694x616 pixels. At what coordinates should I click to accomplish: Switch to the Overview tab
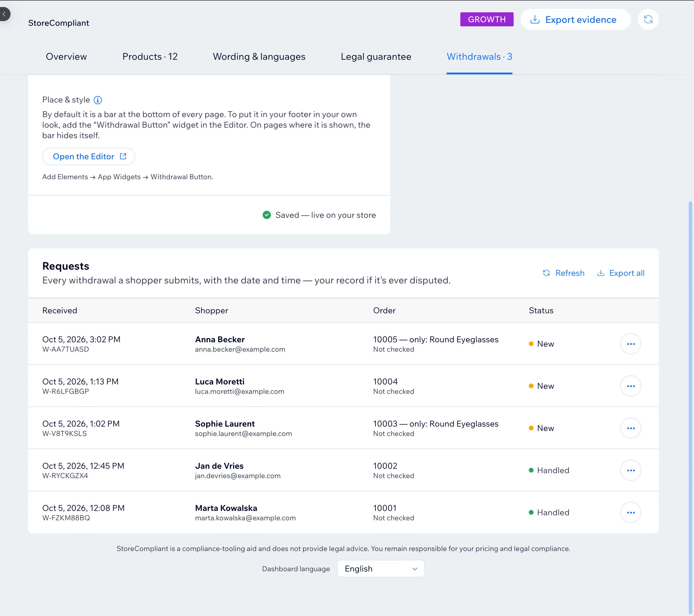(x=66, y=56)
